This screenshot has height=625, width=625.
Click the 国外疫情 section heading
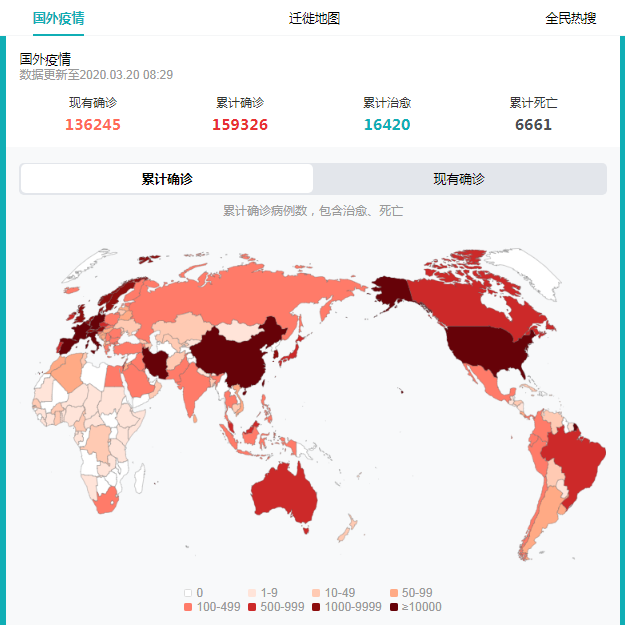(45, 59)
